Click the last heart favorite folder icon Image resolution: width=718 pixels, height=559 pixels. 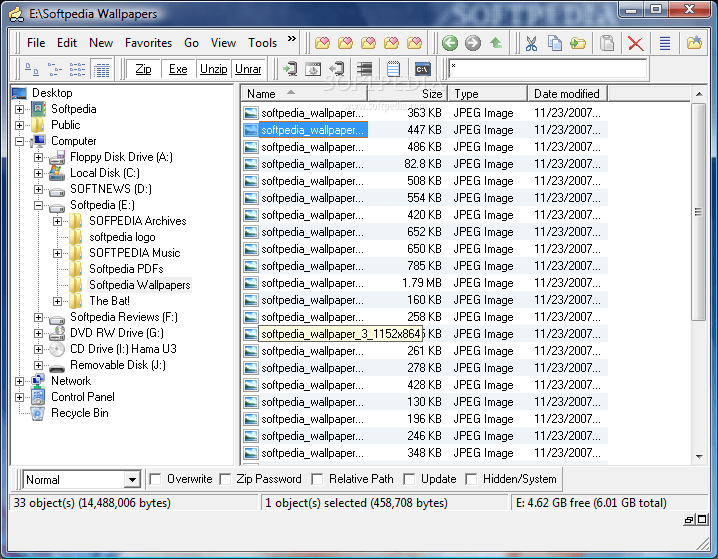414,43
